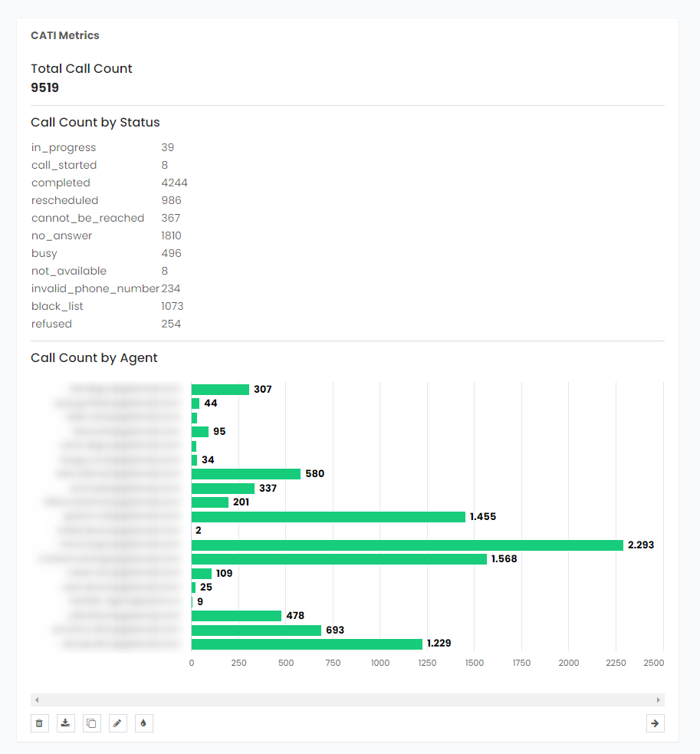
Task: Click the Call Count by Agent heading
Action: coord(94,357)
